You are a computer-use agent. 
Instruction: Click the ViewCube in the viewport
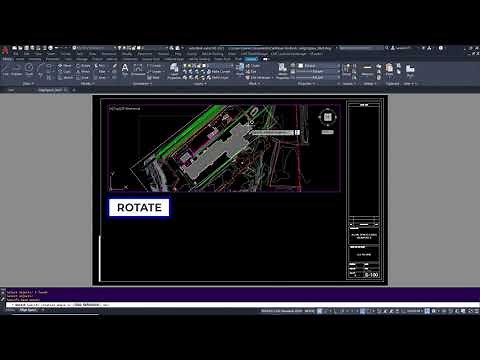click(328, 117)
